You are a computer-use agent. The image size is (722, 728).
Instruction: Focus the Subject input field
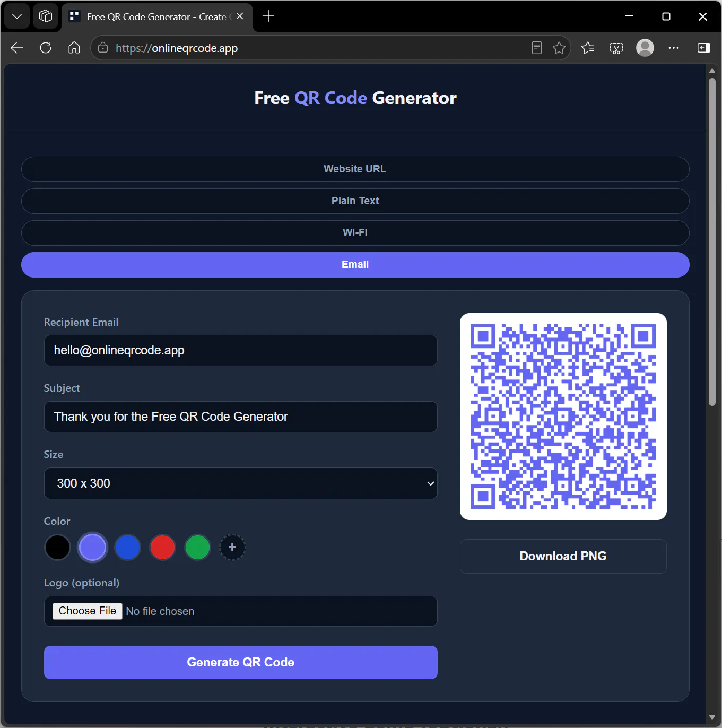click(x=241, y=417)
